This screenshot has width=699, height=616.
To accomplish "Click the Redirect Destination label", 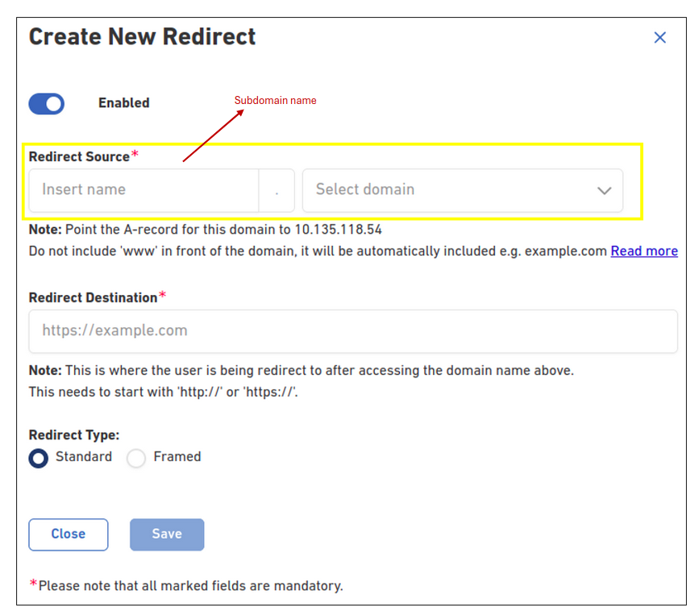I will [x=92, y=298].
